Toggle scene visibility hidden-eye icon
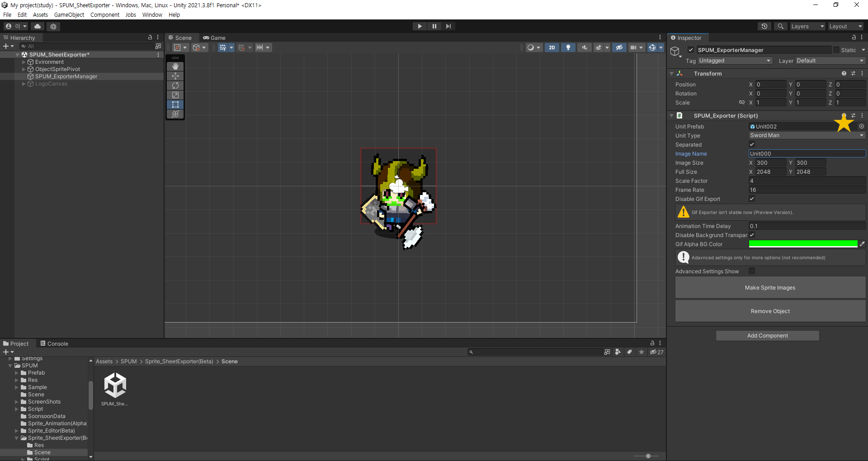 619,48
